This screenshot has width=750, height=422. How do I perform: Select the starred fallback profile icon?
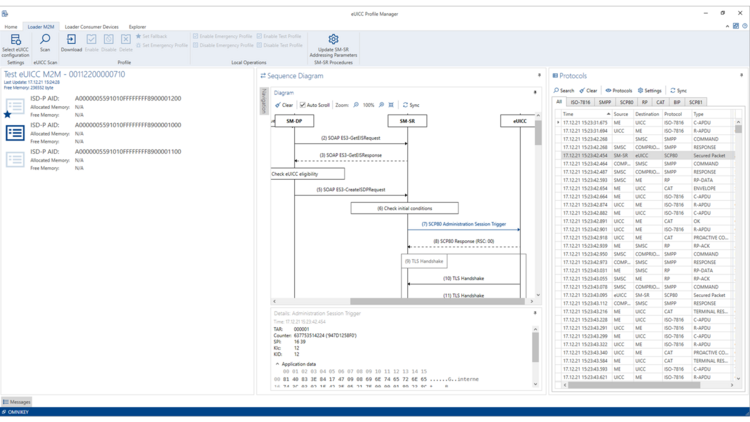tap(14, 107)
